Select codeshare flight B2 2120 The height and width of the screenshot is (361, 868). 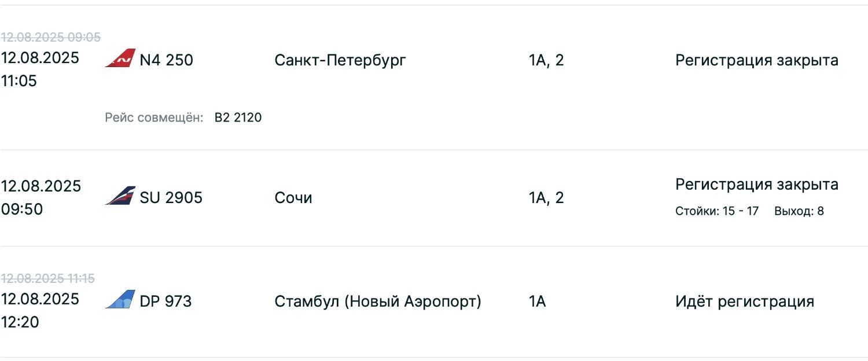pos(238,118)
